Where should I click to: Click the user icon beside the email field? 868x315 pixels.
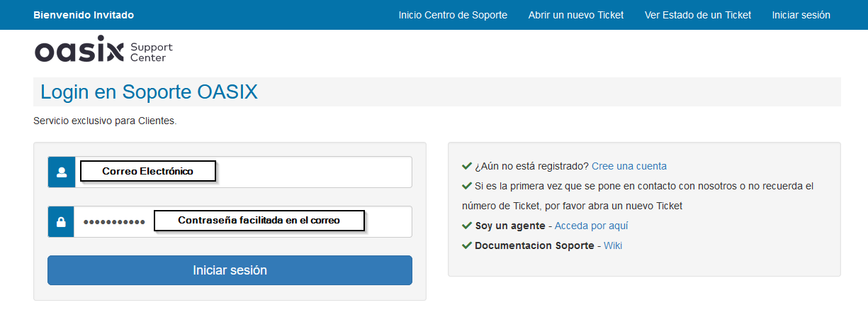[x=62, y=172]
